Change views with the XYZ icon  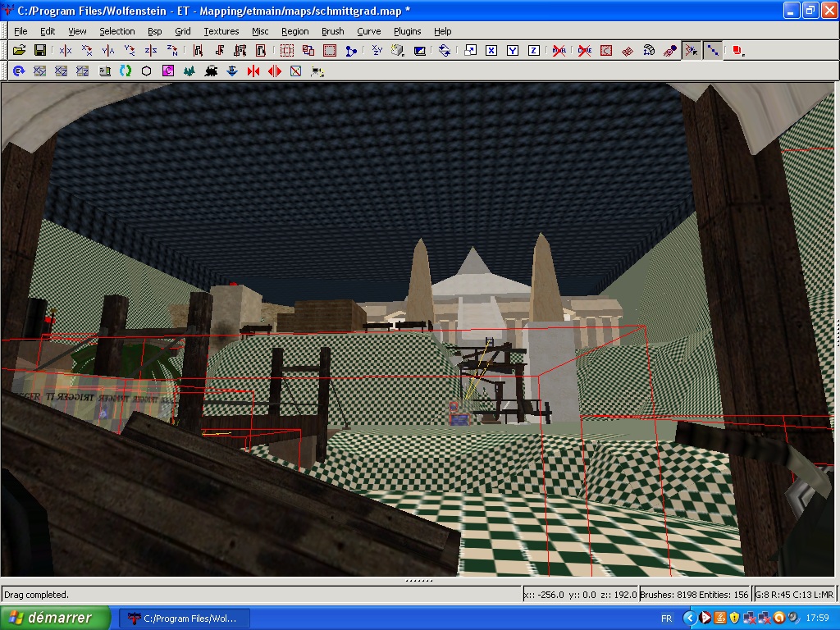(x=377, y=50)
